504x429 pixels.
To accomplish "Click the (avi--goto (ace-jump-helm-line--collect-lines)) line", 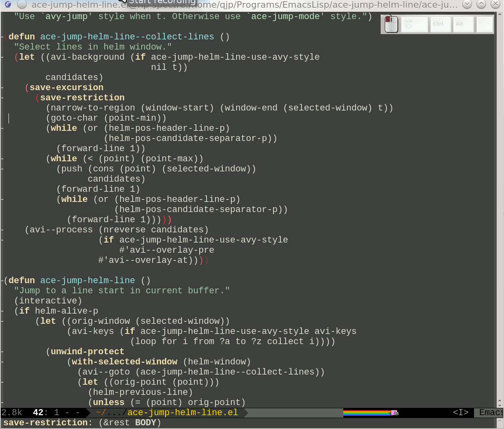I will point(201,372).
